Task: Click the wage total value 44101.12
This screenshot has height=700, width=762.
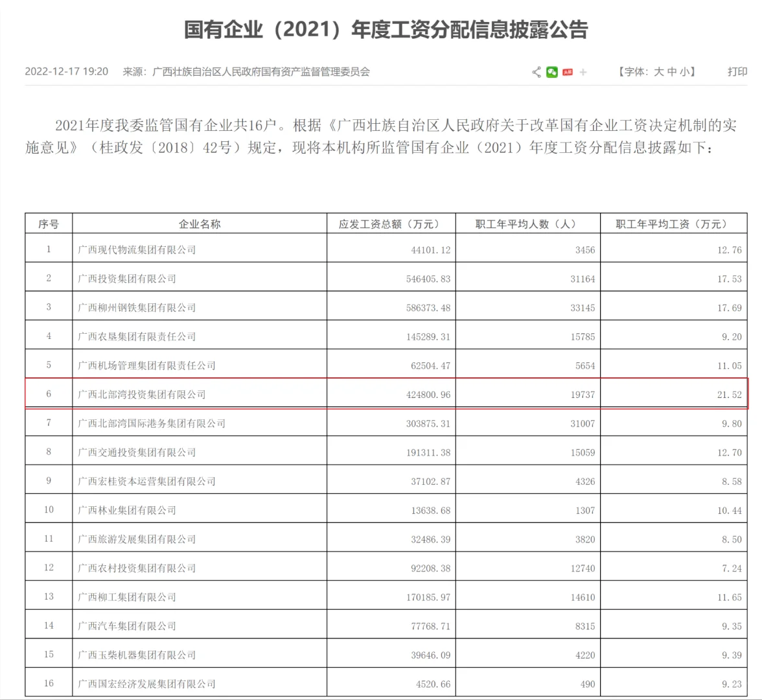Action: (430, 250)
